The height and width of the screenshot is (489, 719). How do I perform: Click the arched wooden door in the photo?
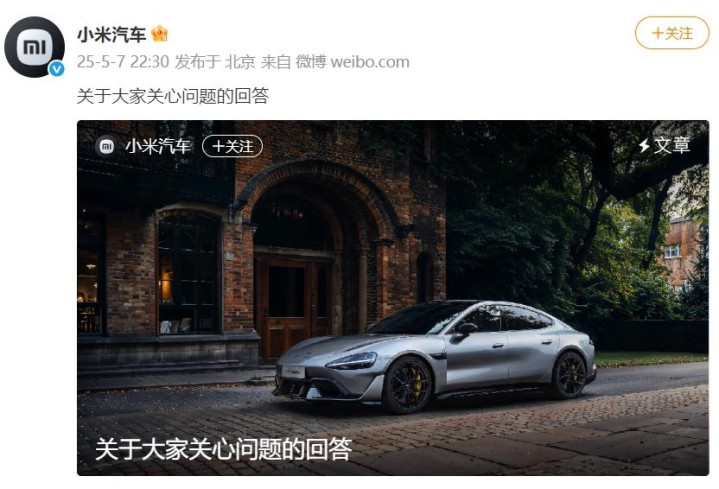point(295,305)
